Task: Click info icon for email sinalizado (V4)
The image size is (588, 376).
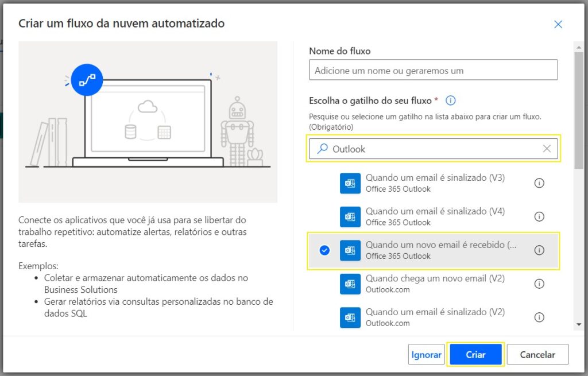Action: tap(539, 216)
